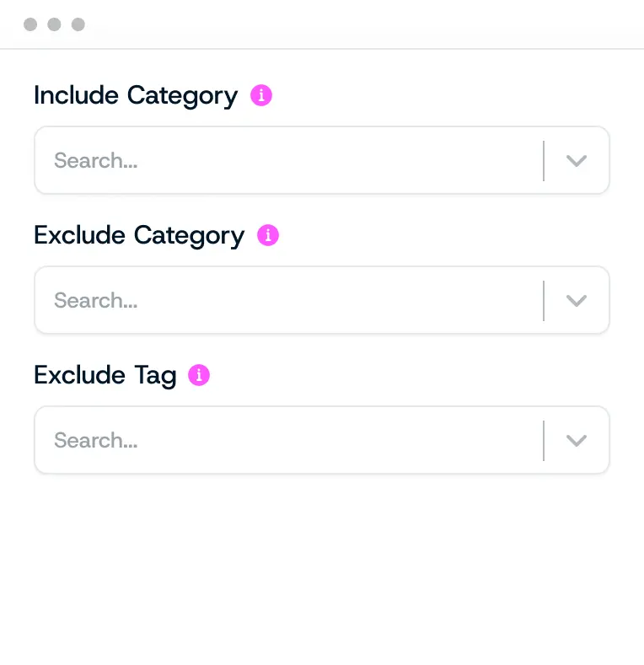Image resolution: width=644 pixels, height=665 pixels.
Task: Expand the Exclude Tag dropdown chevron
Action: pyautogui.click(x=577, y=441)
